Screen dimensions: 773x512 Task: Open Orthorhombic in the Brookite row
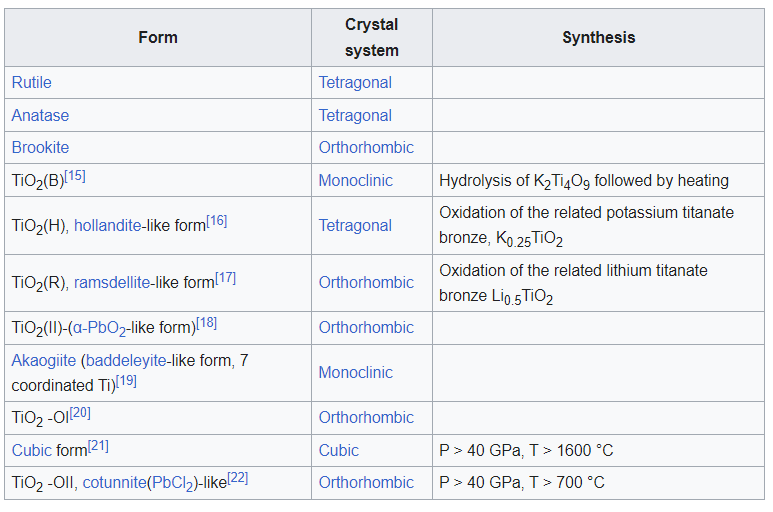pos(366,147)
